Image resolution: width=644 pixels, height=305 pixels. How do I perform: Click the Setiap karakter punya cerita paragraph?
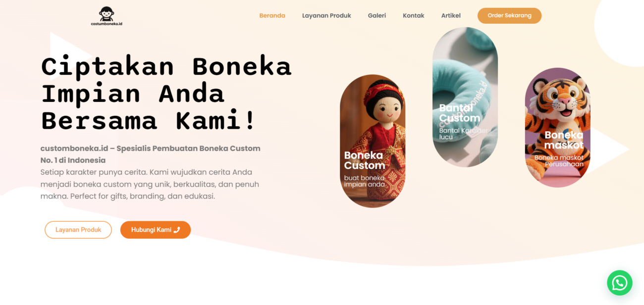150,184
